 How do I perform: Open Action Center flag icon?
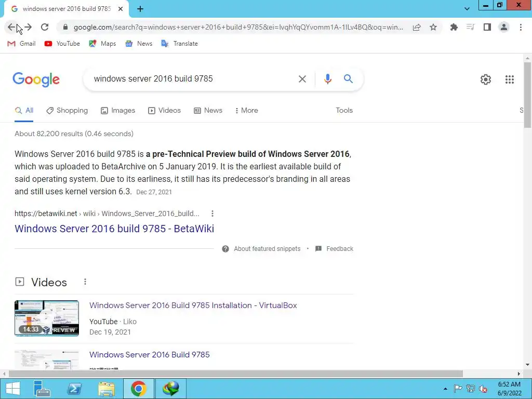[x=458, y=389]
